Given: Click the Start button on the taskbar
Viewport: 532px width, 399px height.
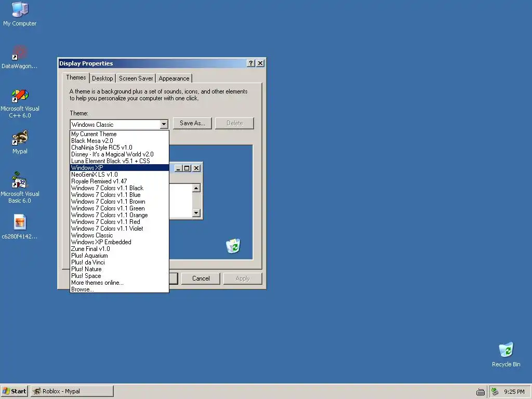Looking at the screenshot, I should pos(14,391).
